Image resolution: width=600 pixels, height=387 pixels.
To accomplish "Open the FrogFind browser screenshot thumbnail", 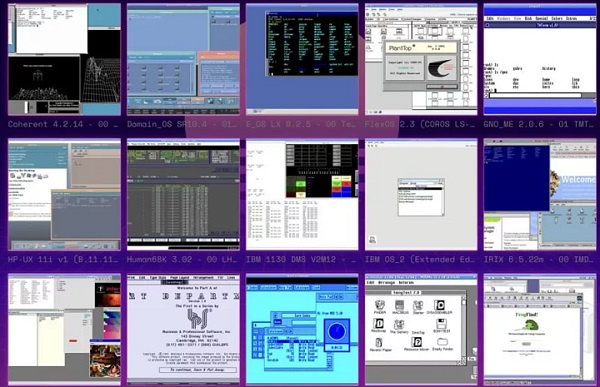I will [540, 329].
